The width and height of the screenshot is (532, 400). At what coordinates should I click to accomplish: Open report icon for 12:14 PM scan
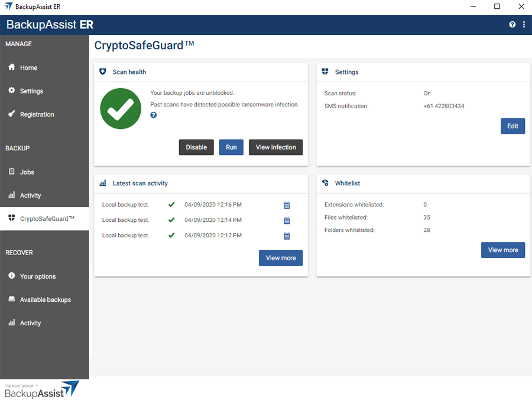(287, 220)
